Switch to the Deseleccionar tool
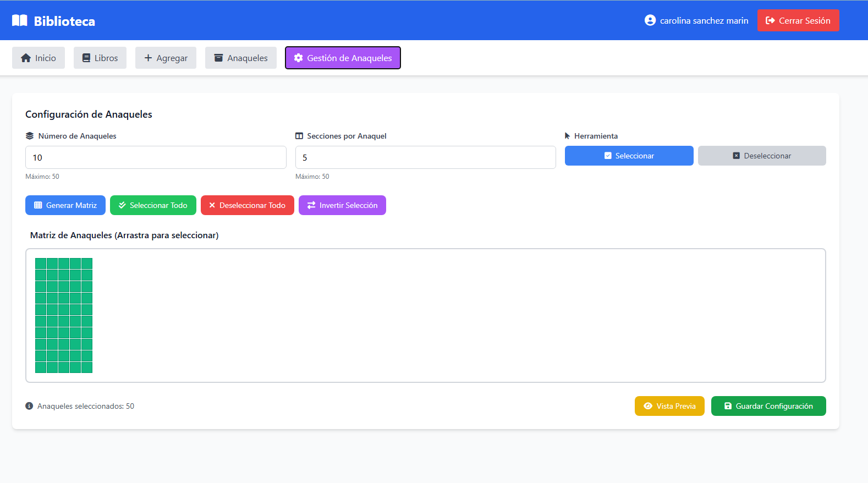The image size is (868, 483). 761,156
